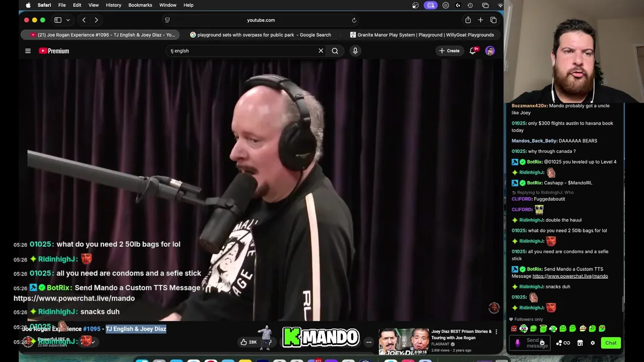
Task: Open the Safari application menu
Action: pyautogui.click(x=44, y=5)
